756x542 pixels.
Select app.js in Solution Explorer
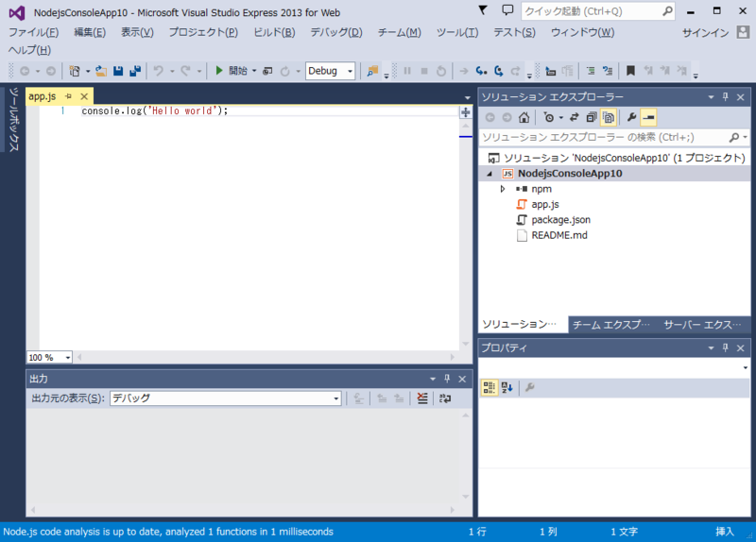[545, 204]
